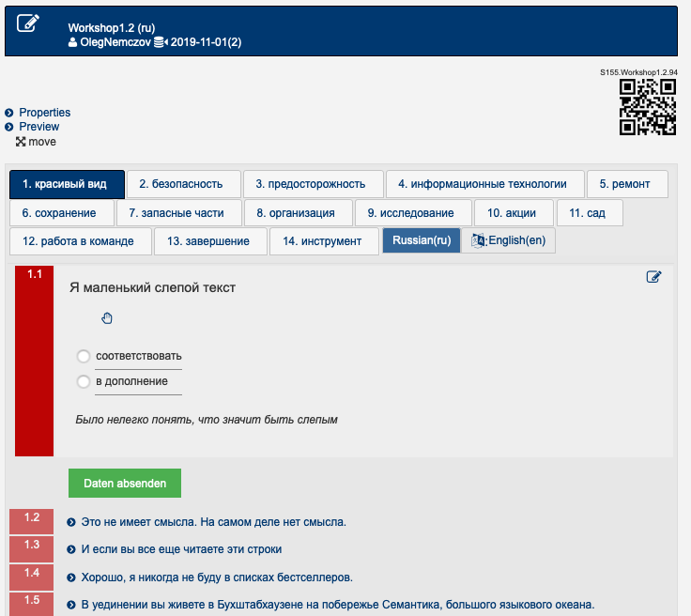Image resolution: width=691 pixels, height=616 pixels.
Task: Open the '4. информационные технологии' tab
Action: point(484,184)
